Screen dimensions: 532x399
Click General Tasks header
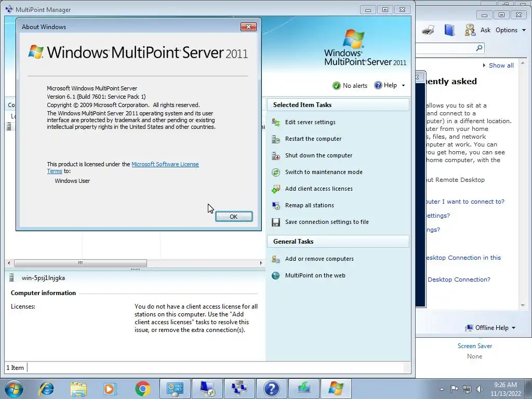[338, 242]
